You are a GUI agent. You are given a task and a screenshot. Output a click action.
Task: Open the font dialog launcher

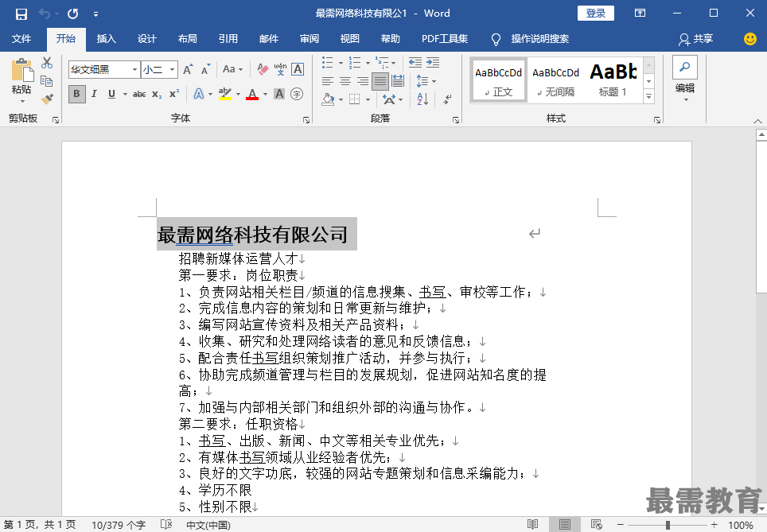[306, 120]
